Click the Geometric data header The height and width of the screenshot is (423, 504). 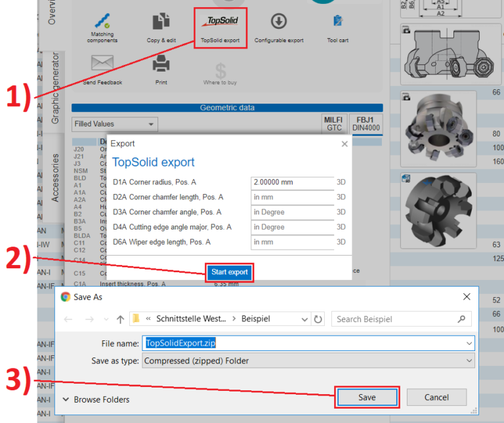tap(227, 108)
